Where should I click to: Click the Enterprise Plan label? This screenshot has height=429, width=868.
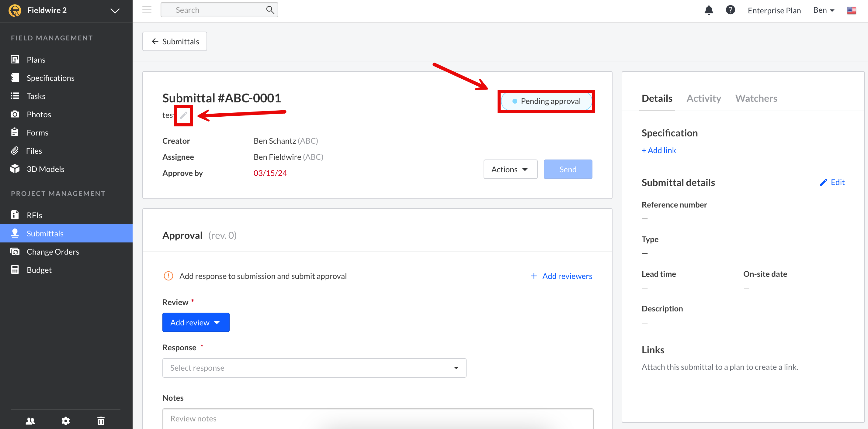pyautogui.click(x=774, y=10)
